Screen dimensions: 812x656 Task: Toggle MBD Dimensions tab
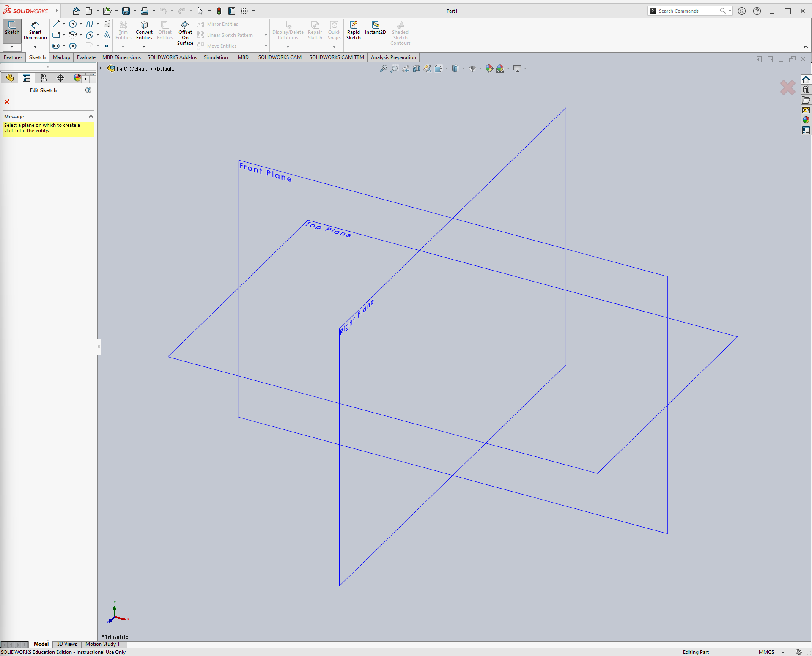pos(121,57)
